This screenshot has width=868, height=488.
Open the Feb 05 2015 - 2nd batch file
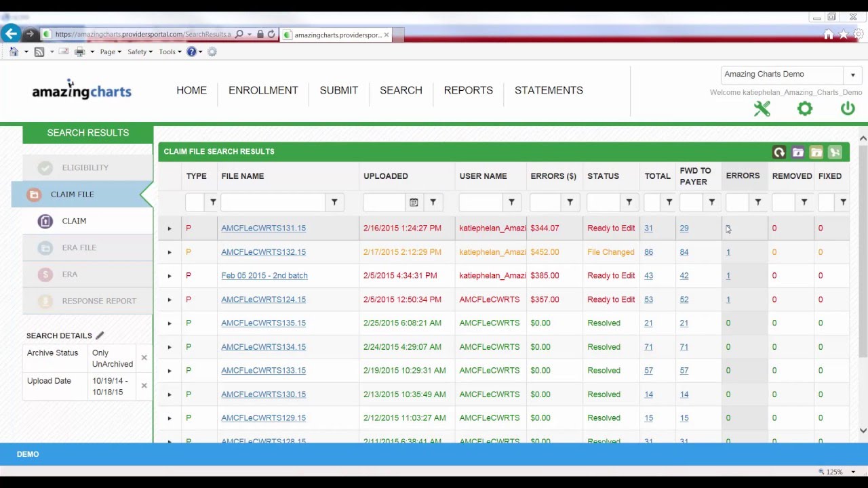[264, 275]
